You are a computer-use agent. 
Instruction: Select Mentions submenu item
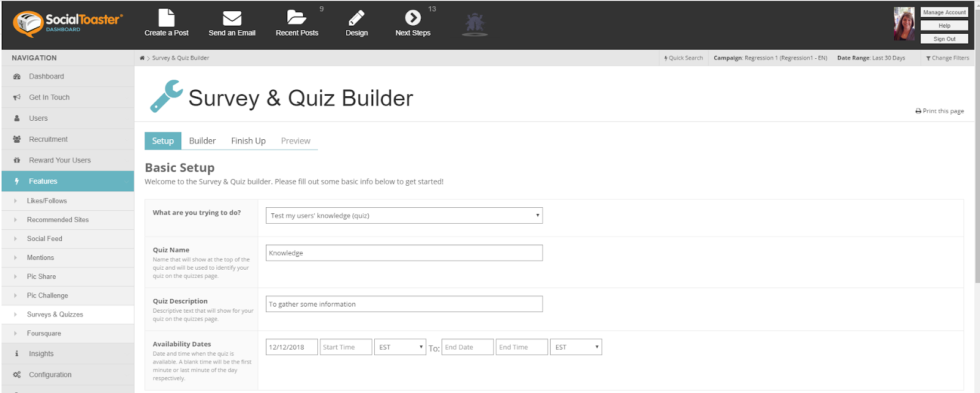[x=68, y=258]
